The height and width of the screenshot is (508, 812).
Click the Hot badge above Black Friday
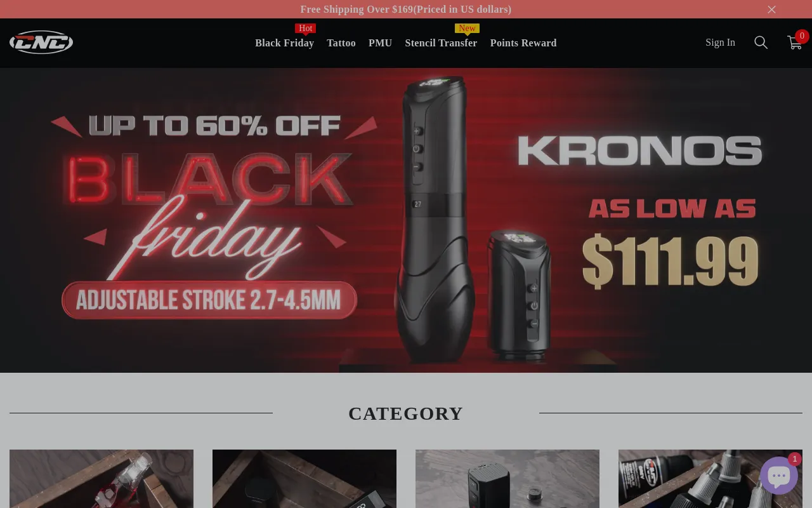pyautogui.click(x=306, y=29)
